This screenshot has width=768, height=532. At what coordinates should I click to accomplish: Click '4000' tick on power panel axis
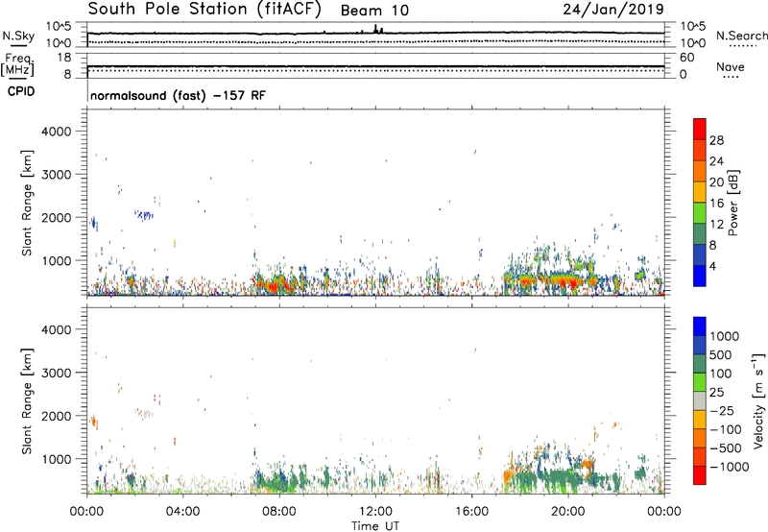coord(57,132)
